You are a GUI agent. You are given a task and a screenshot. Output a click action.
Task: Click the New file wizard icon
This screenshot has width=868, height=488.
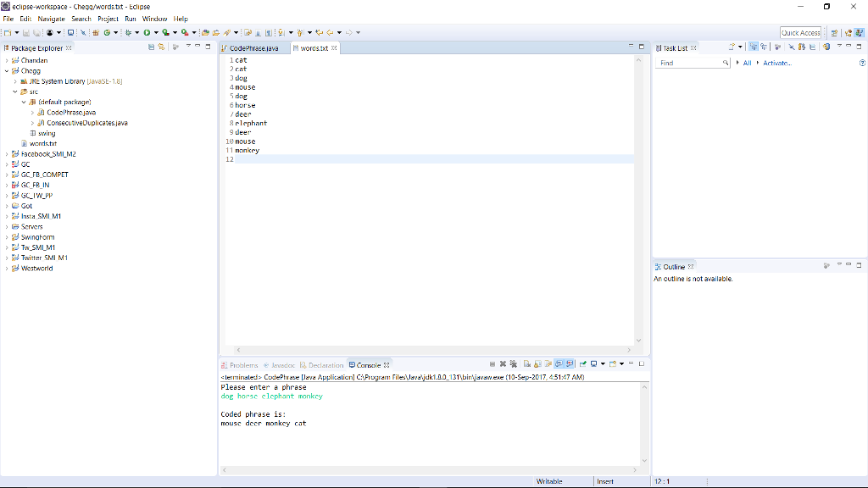click(8, 33)
